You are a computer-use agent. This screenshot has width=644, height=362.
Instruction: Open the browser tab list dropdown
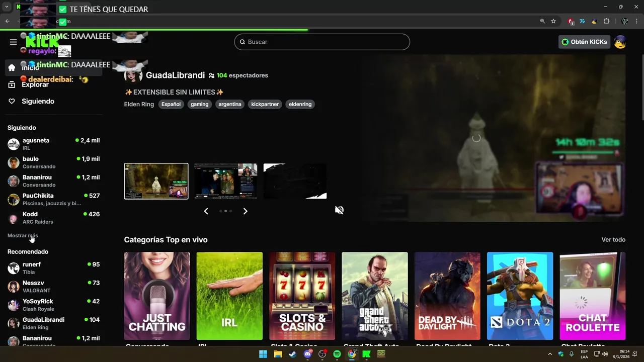point(7,7)
